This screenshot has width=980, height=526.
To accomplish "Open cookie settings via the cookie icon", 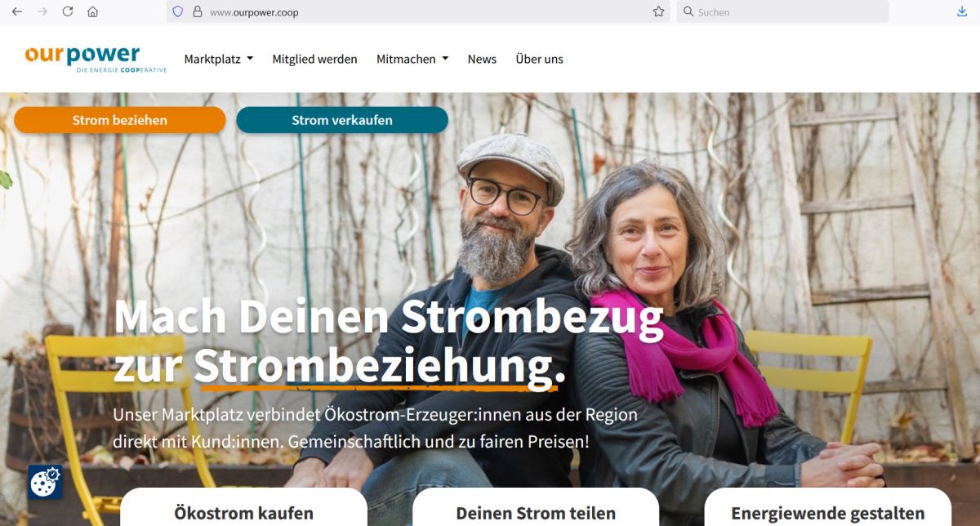I will [45, 482].
